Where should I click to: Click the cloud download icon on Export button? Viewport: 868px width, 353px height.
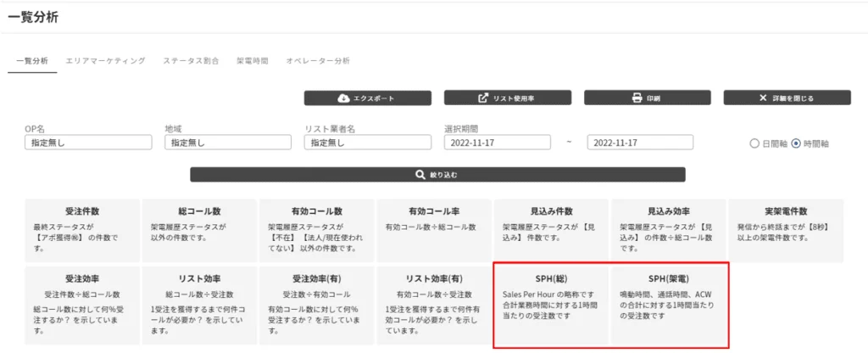(x=343, y=98)
